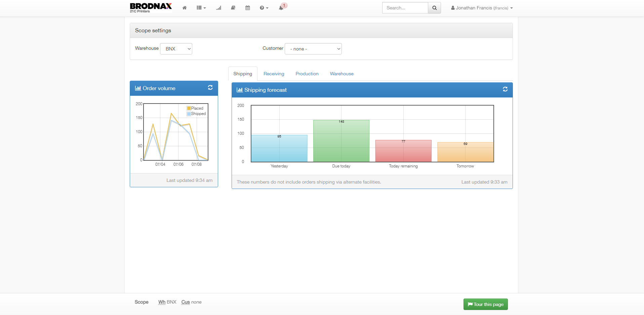Open the calendar icon
The width and height of the screenshot is (644, 315).
(x=248, y=8)
